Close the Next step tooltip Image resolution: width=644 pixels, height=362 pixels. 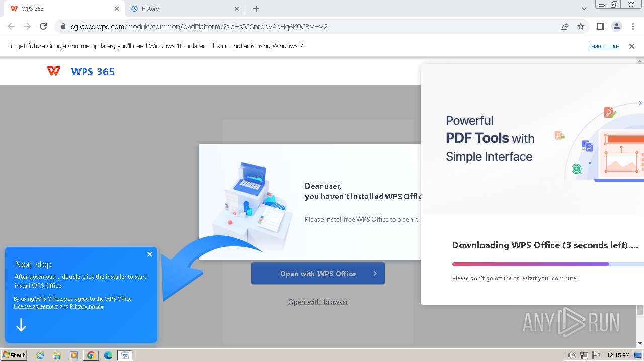click(150, 254)
